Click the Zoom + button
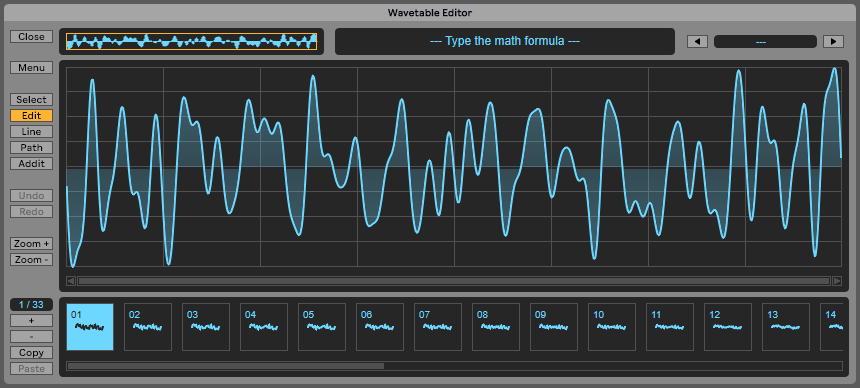 coord(31,244)
